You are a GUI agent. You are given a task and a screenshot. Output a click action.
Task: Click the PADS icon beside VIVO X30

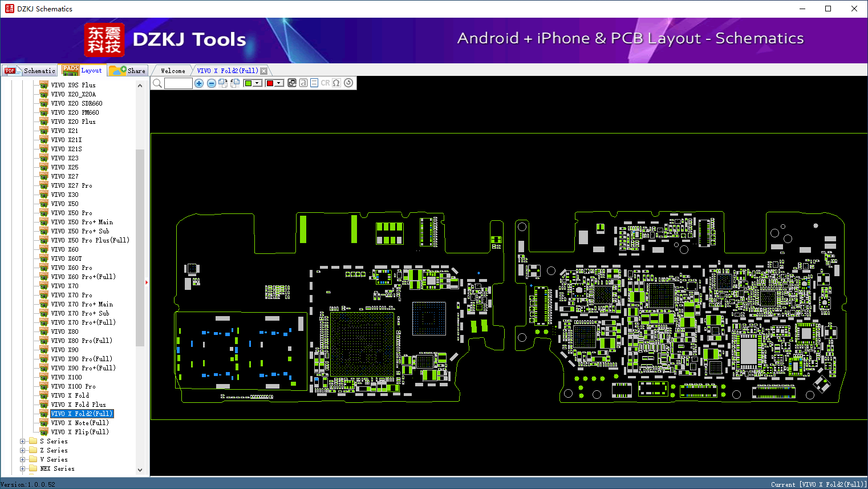tap(44, 194)
